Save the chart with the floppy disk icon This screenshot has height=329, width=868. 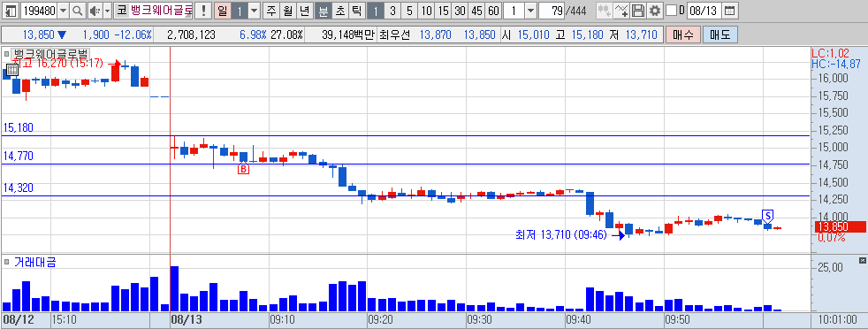click(638, 11)
